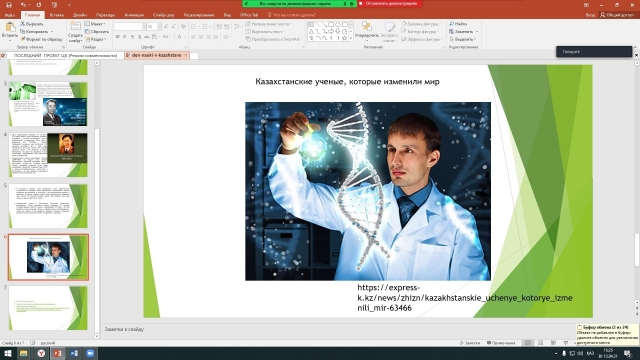640x360 pixels.
Task: Stop screen sharing with the red button
Action: [x=390, y=3]
